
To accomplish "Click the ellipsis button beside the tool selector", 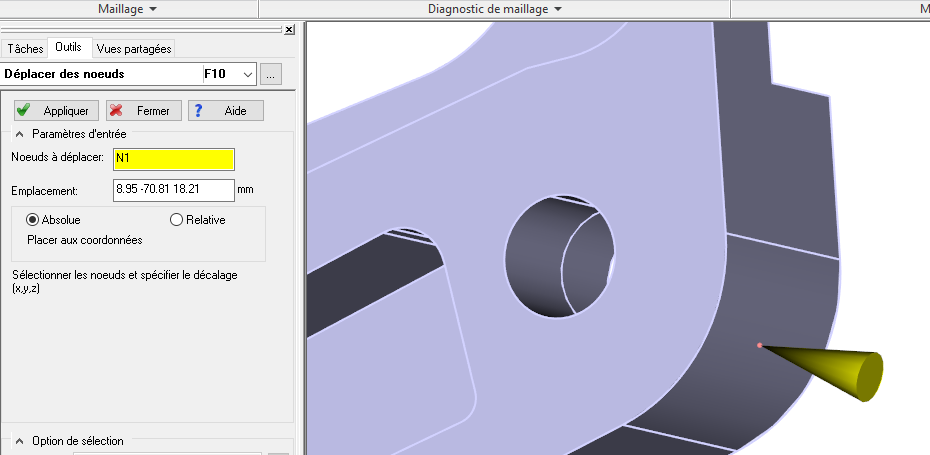I will [273, 74].
